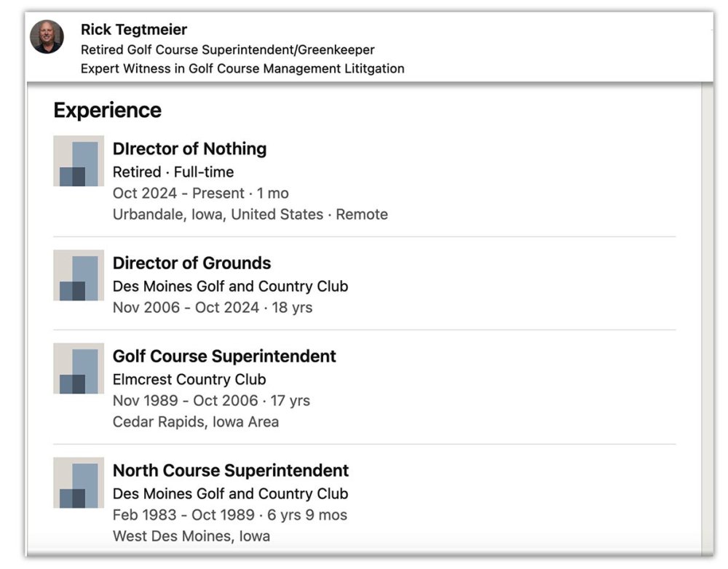Click the North Course Superintendent company logo
Image resolution: width=728 pixels, height=569 pixels.
[x=79, y=482]
